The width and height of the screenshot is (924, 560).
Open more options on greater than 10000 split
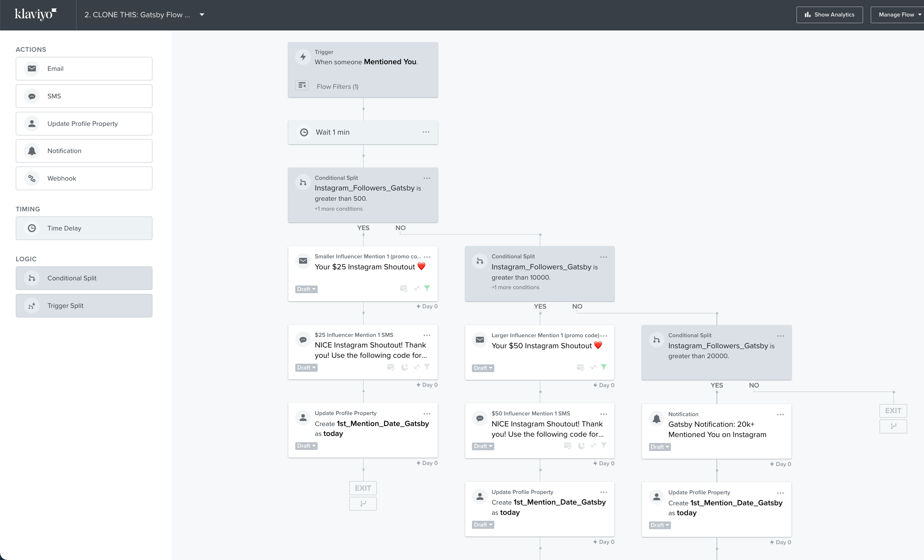point(604,257)
